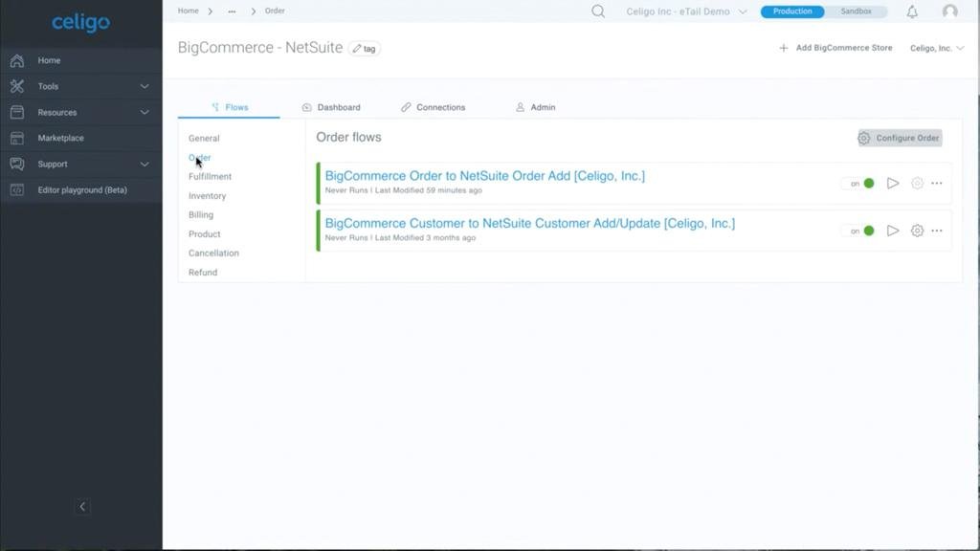Open settings gear for the Customer Add/Update flow

point(917,231)
